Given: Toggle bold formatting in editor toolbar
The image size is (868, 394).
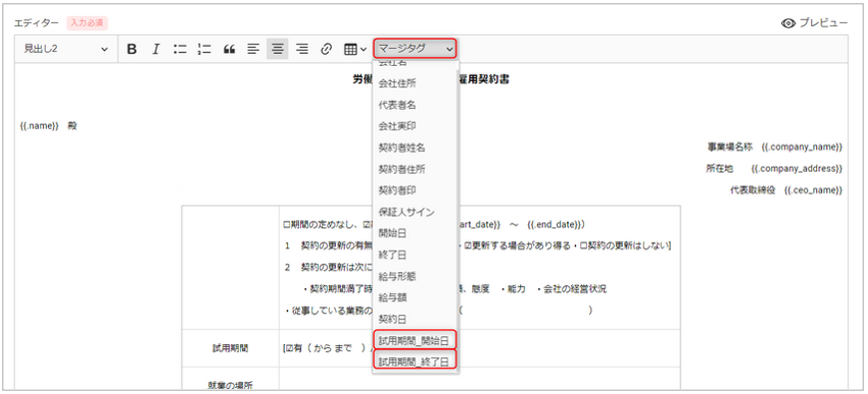Looking at the screenshot, I should [x=132, y=49].
